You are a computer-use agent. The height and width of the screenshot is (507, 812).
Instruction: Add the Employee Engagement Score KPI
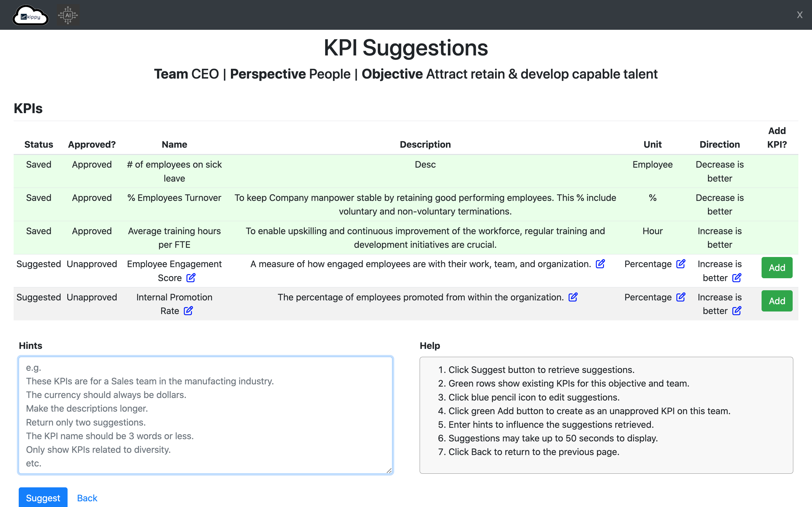777,267
